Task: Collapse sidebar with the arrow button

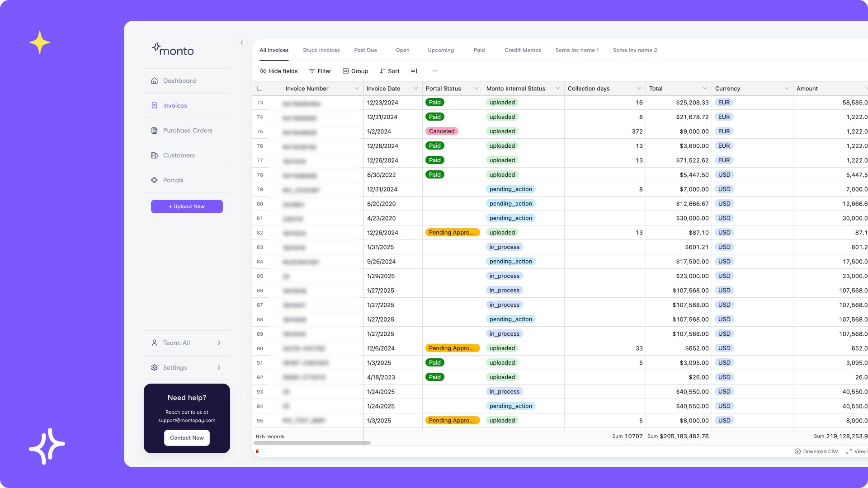Action: tap(241, 42)
